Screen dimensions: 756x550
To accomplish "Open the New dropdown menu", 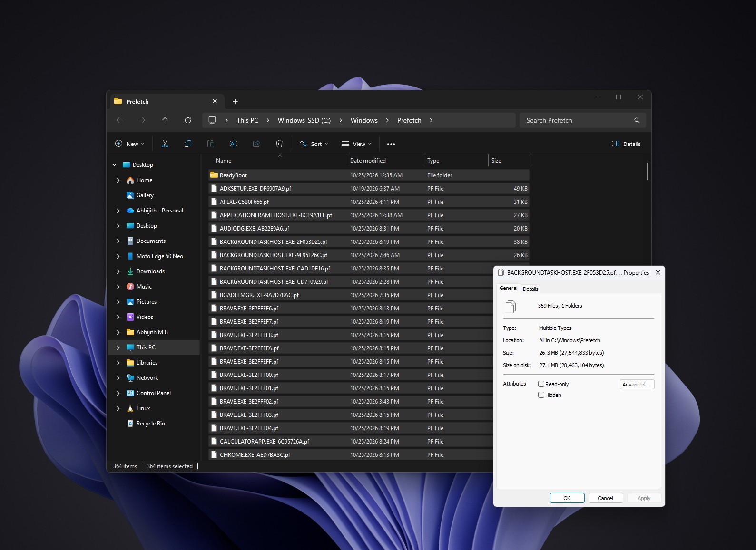I will click(130, 144).
